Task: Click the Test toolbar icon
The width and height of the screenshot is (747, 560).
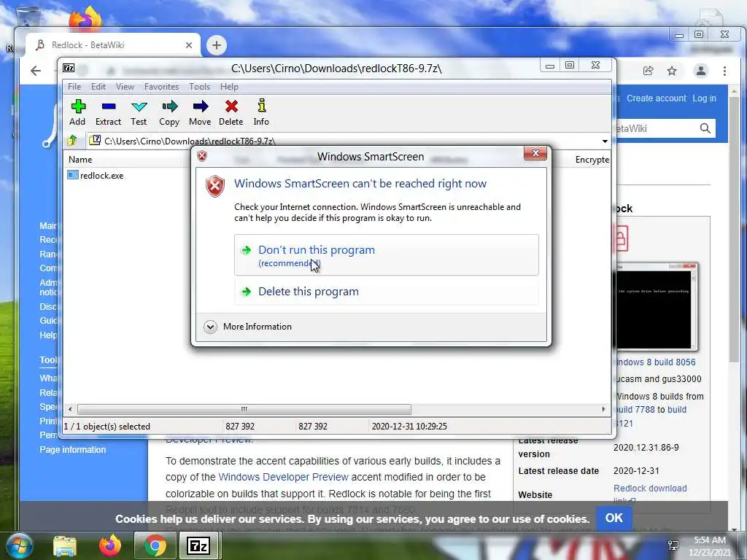Action: (x=139, y=112)
